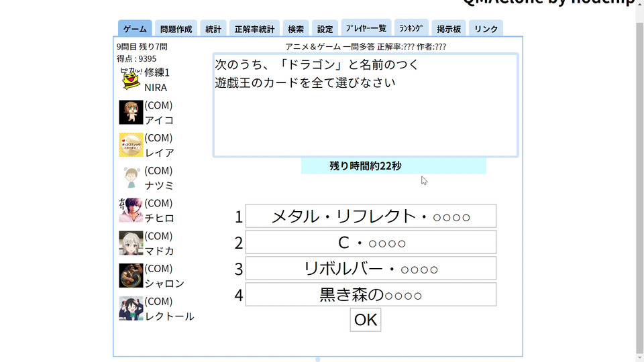This screenshot has height=362, width=644.
Task: Click the player name レイア
Action: [x=160, y=153]
